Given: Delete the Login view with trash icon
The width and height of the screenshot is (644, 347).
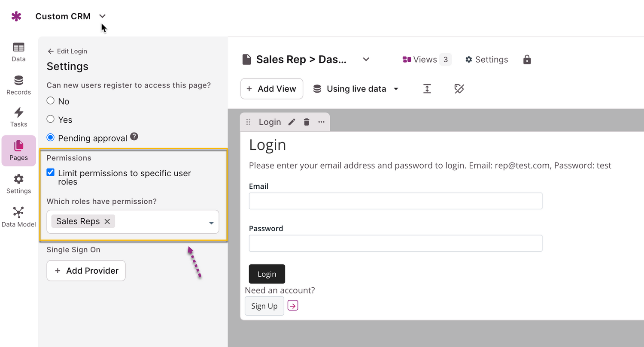Looking at the screenshot, I should click(307, 122).
